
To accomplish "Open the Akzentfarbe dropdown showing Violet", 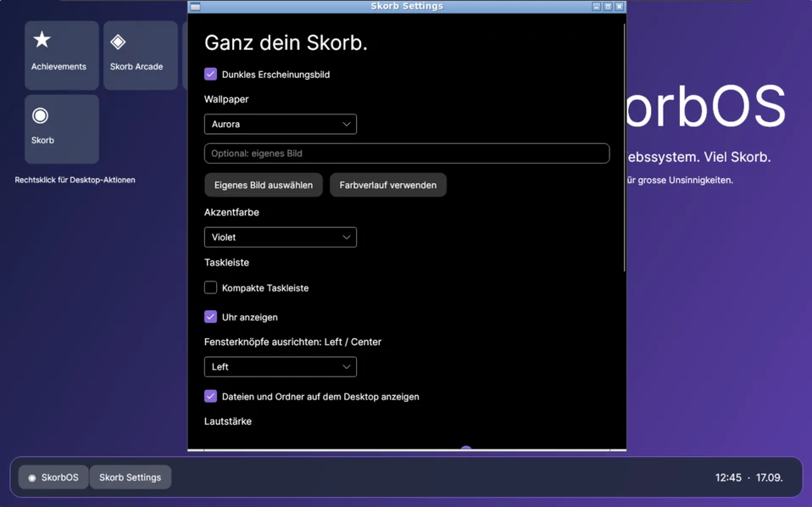I will coord(281,237).
